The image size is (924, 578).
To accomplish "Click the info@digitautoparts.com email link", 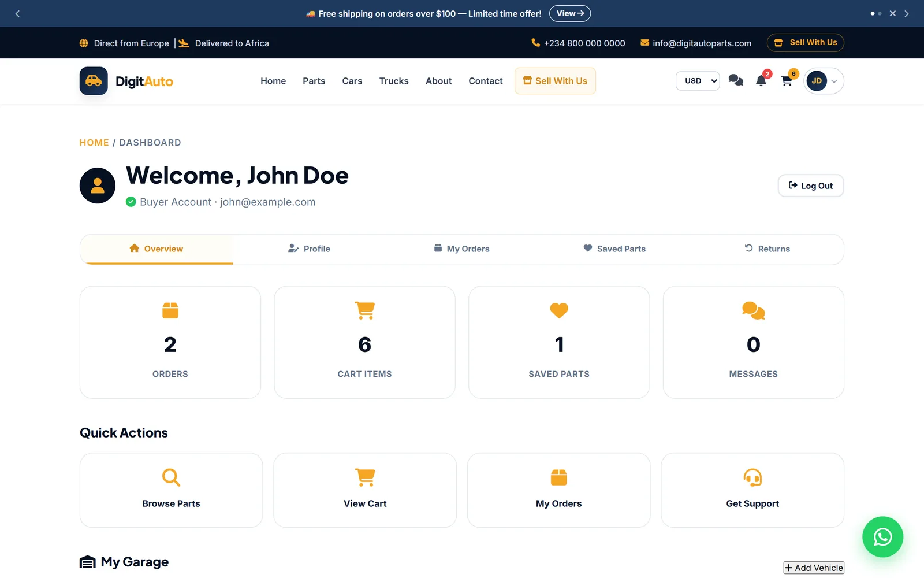I will (x=702, y=43).
